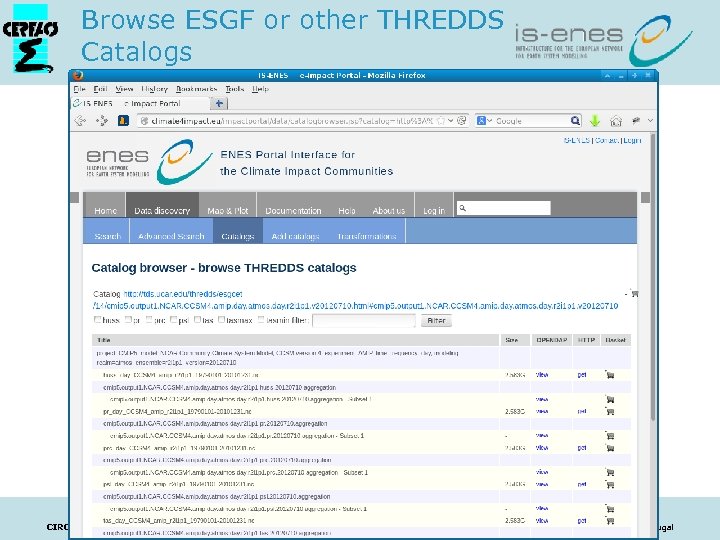Switch to the Search sub-tab
This screenshot has width=720, height=540.
[107, 231]
